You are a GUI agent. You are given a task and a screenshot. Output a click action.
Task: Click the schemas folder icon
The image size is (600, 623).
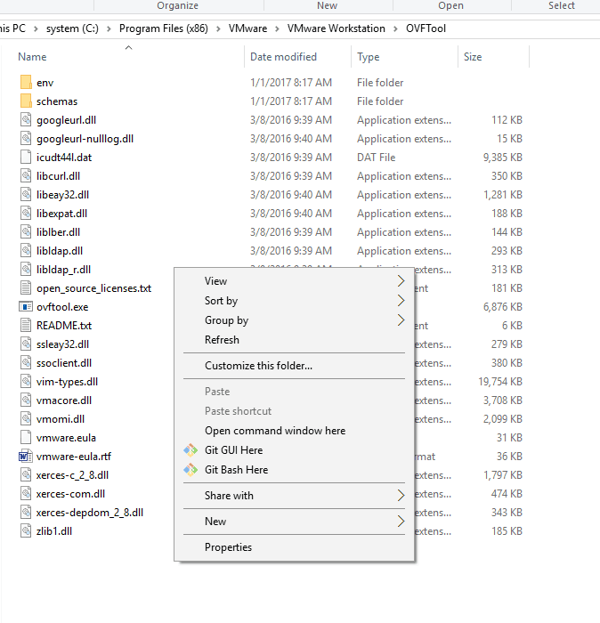tap(25, 101)
